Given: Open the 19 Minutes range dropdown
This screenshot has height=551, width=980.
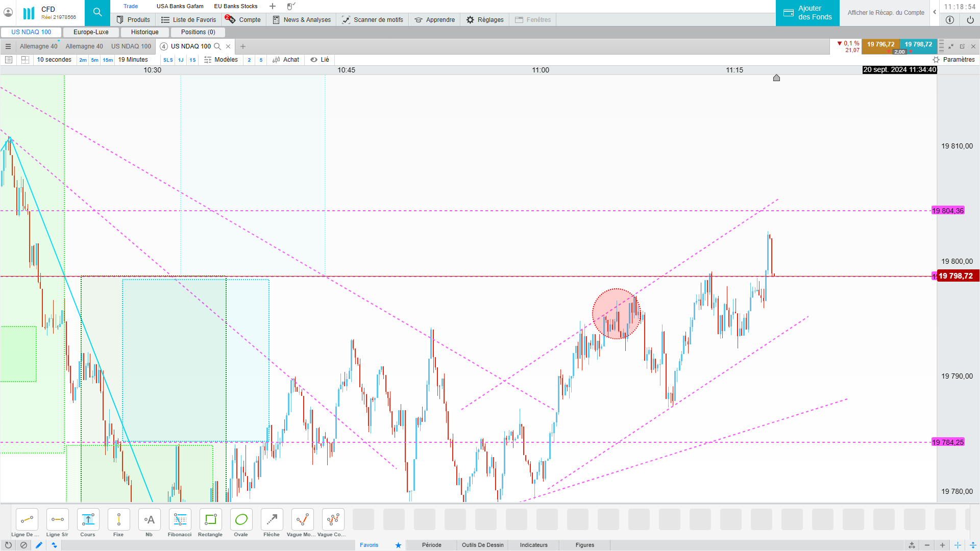Looking at the screenshot, I should pyautogui.click(x=133, y=60).
